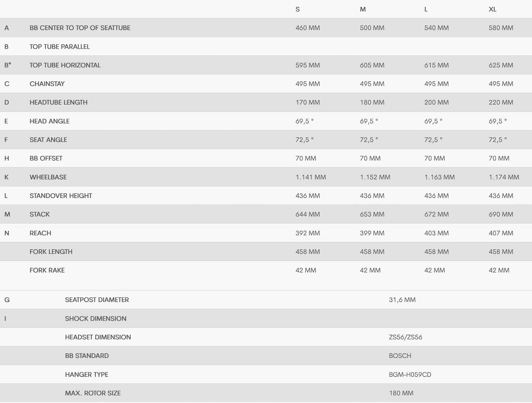Image resolution: width=532 pixels, height=403 pixels.
Task: Click the S size column header
Action: click(x=298, y=9)
